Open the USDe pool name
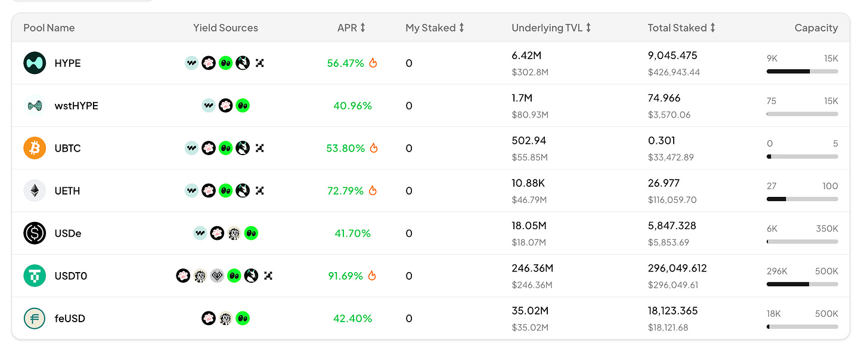The image size is (868, 352). [x=68, y=233]
